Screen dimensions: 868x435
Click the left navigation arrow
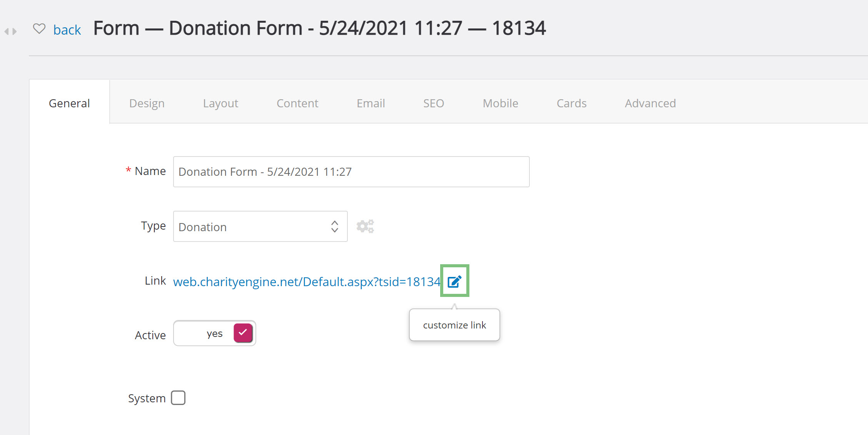pos(7,32)
